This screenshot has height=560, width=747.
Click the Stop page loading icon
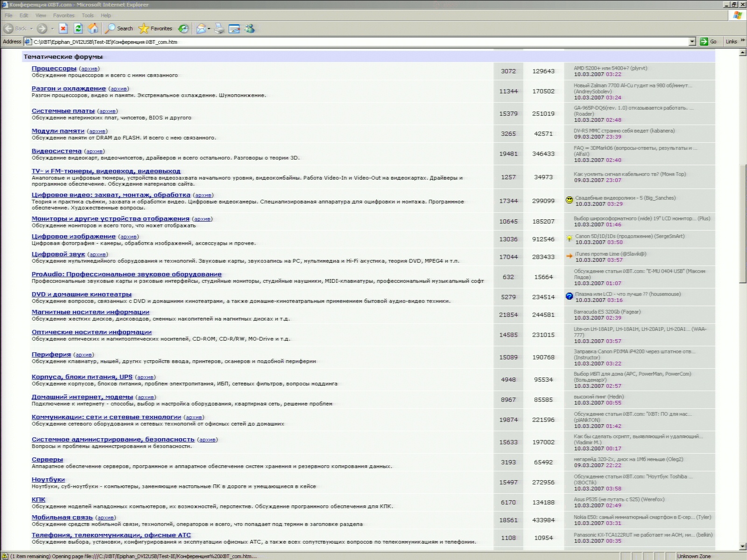[63, 28]
